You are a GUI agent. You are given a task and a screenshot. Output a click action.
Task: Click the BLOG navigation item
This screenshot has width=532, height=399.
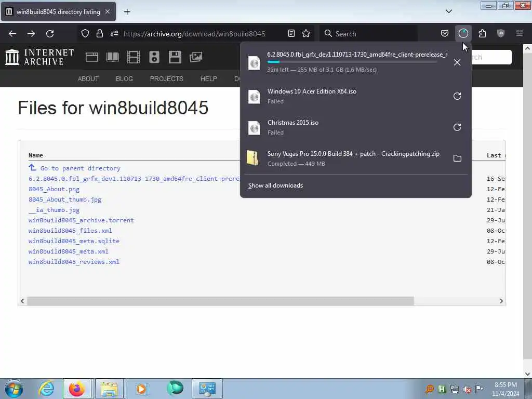click(x=124, y=79)
